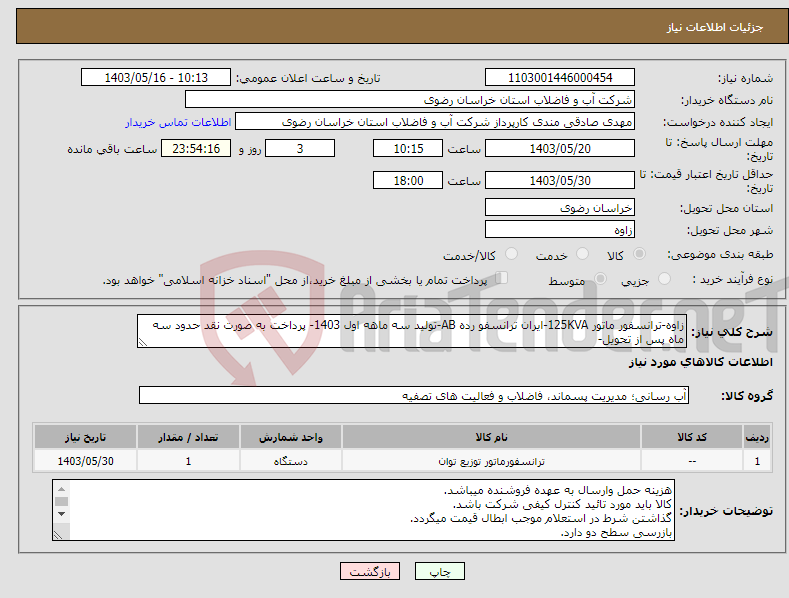Click the price validity date 1403/05/30 field
The height and width of the screenshot is (598, 789).
click(x=560, y=180)
